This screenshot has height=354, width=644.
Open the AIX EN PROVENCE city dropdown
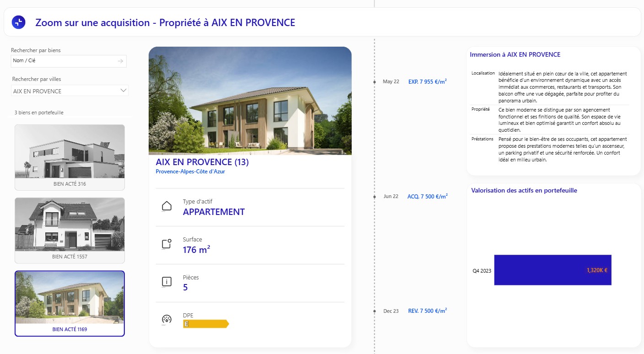[x=70, y=91]
